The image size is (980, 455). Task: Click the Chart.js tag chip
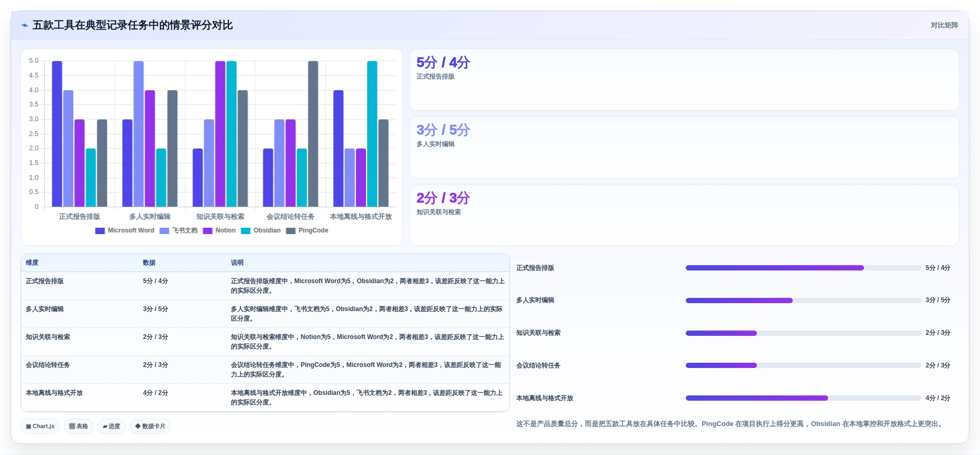coord(40,426)
